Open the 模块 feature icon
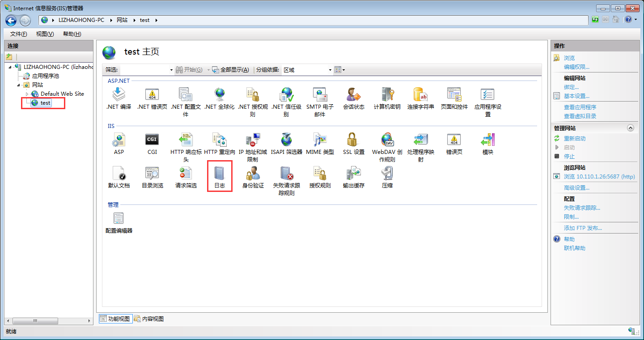Viewport: 644px width, 340px height. point(488,144)
